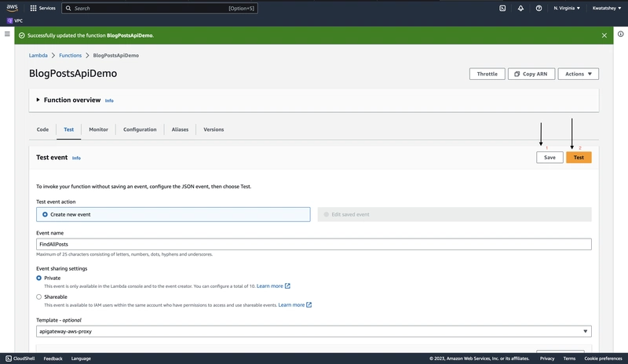The height and width of the screenshot is (364, 628).
Task: Open Info link beside Test event
Action: (x=76, y=158)
